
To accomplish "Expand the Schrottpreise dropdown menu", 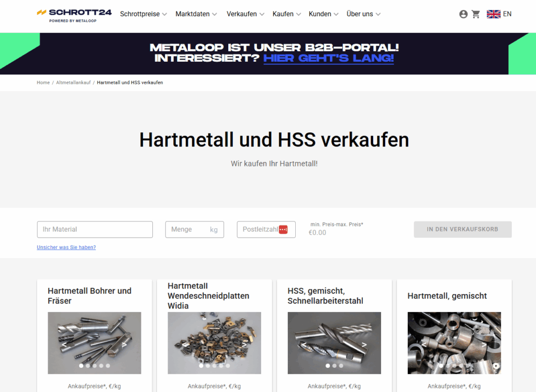I will pyautogui.click(x=143, y=14).
